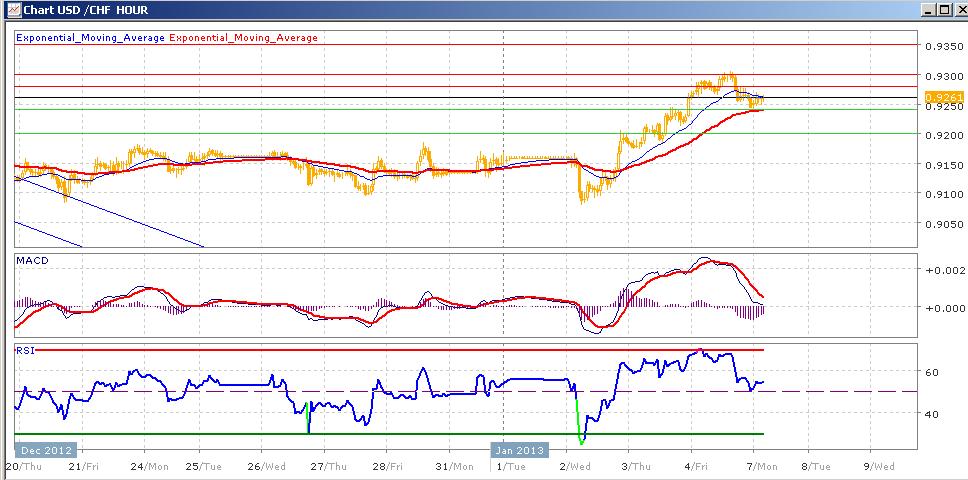Click the RSI axis value 40
The image size is (968, 480).
(933, 414)
